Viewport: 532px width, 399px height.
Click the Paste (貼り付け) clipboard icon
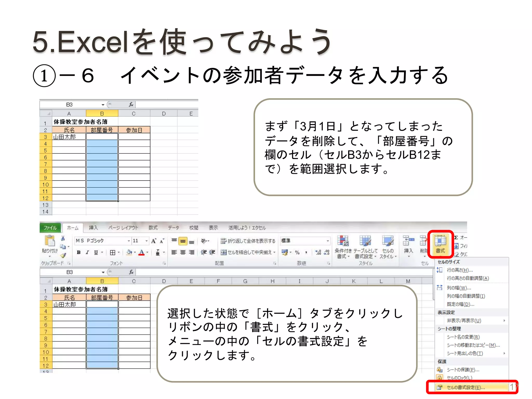click(50, 241)
